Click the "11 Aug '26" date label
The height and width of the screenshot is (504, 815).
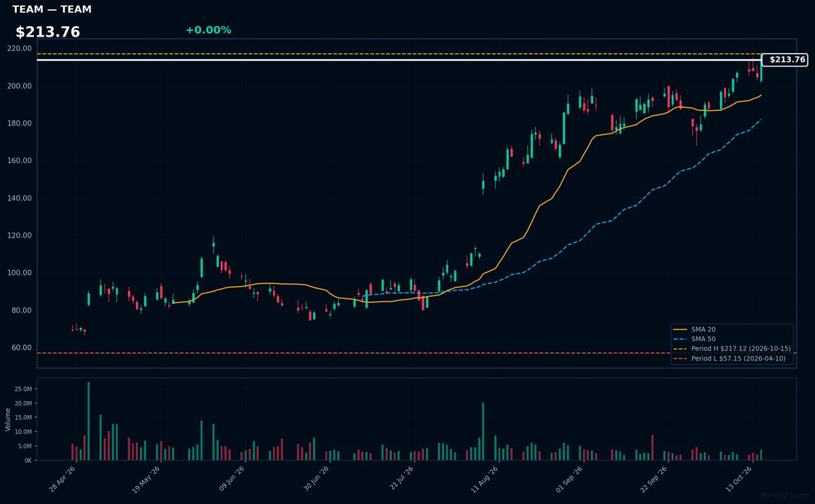[484, 480]
